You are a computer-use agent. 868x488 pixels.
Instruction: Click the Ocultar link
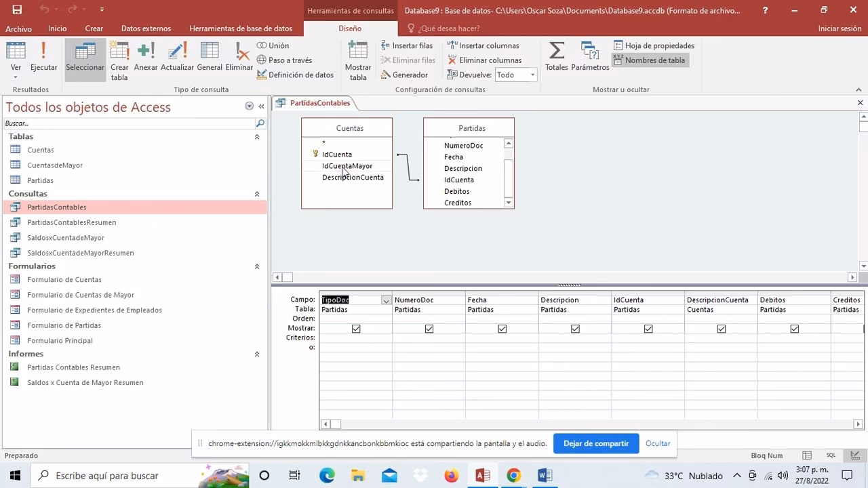(x=658, y=444)
